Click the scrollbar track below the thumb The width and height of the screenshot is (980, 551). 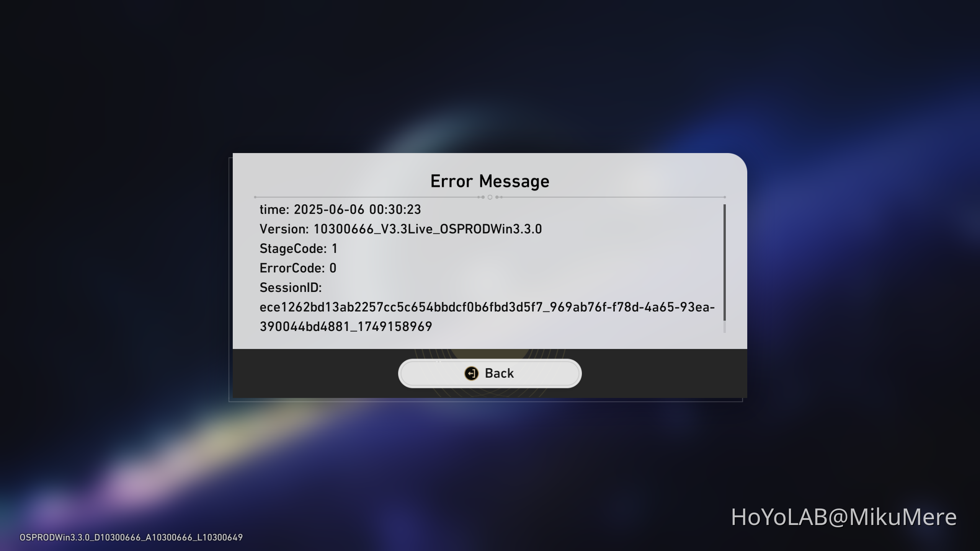click(x=724, y=327)
